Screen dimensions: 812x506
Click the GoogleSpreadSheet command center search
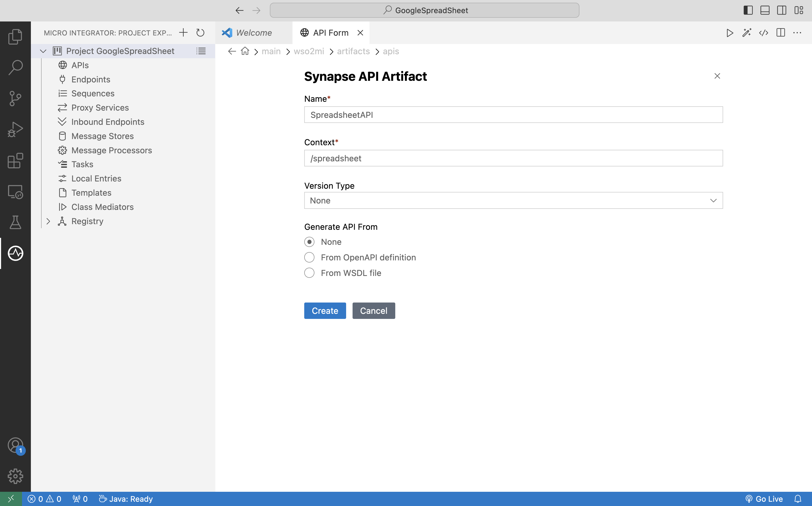click(425, 10)
